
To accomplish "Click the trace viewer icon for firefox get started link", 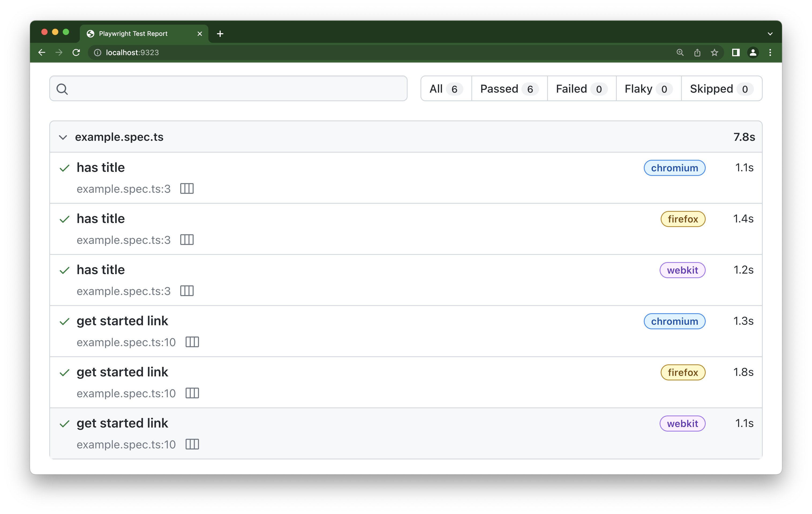I will click(x=192, y=393).
